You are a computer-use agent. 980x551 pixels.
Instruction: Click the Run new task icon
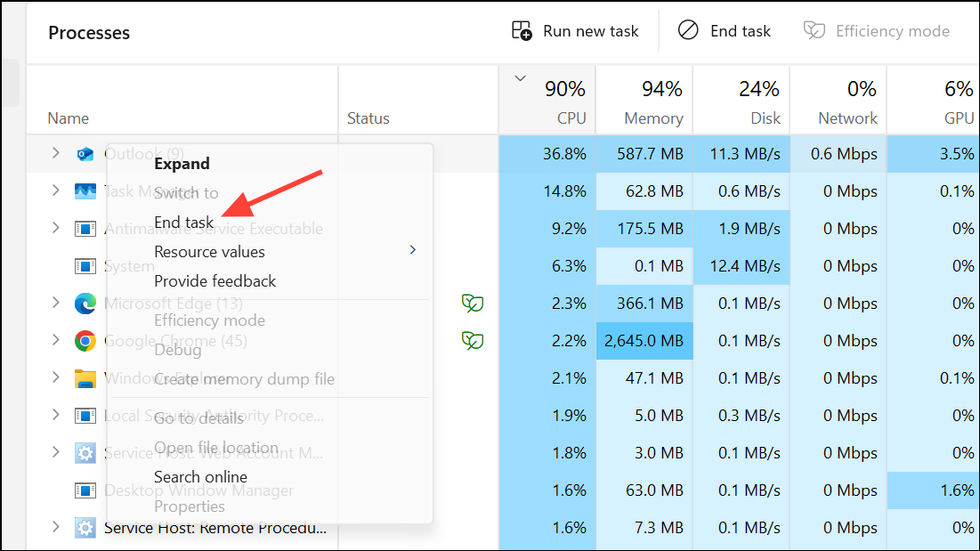click(522, 31)
